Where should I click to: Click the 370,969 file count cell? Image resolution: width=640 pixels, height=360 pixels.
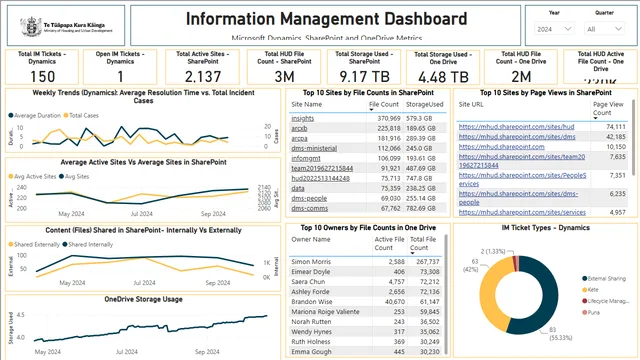click(388, 118)
